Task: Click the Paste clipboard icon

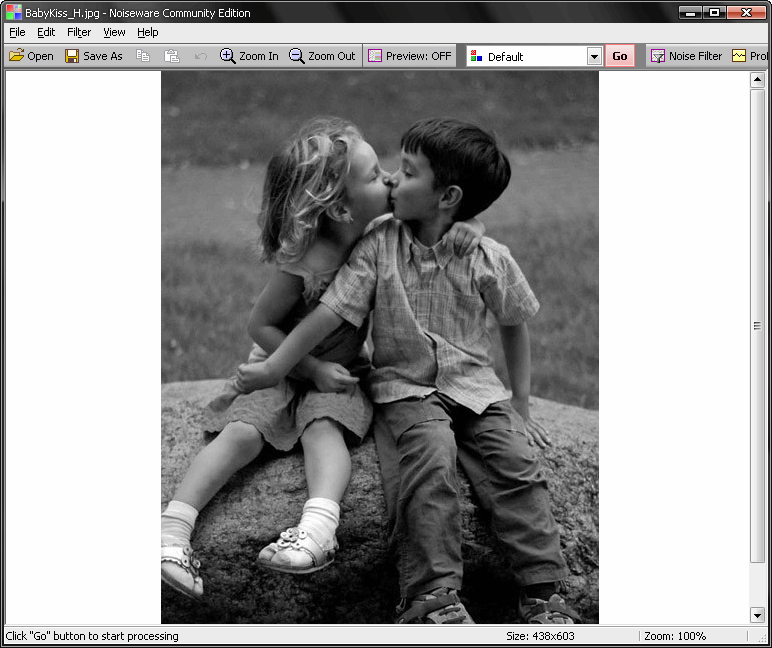Action: pos(172,56)
